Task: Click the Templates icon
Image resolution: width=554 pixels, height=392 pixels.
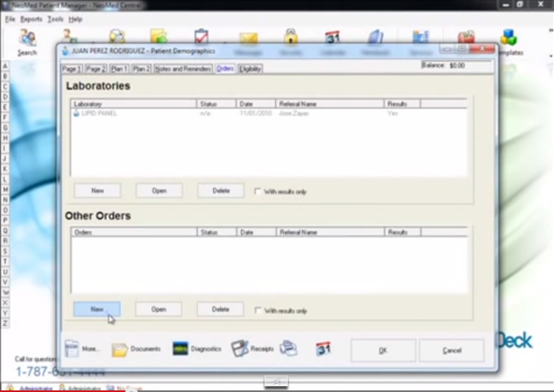Action: point(509,38)
